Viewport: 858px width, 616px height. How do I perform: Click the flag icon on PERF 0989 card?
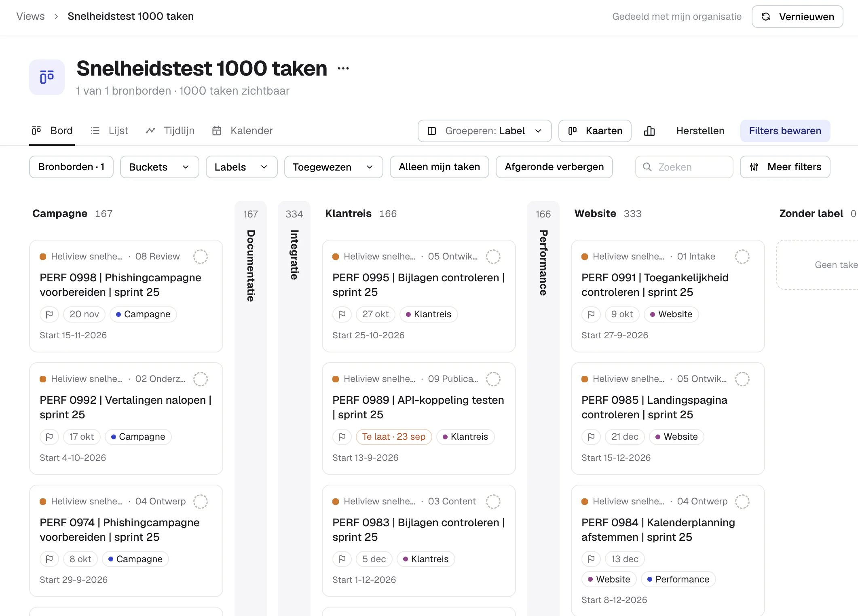(x=342, y=437)
